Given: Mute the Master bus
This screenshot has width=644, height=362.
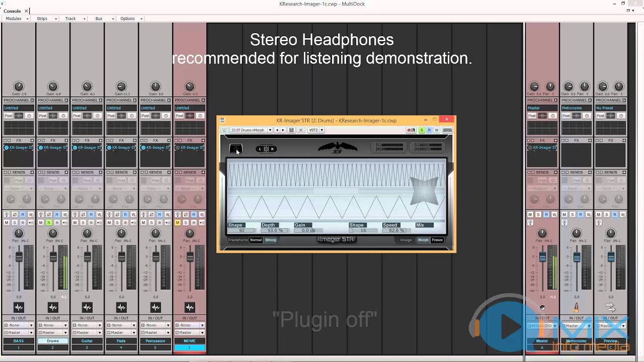Looking at the screenshot, I should [x=530, y=215].
